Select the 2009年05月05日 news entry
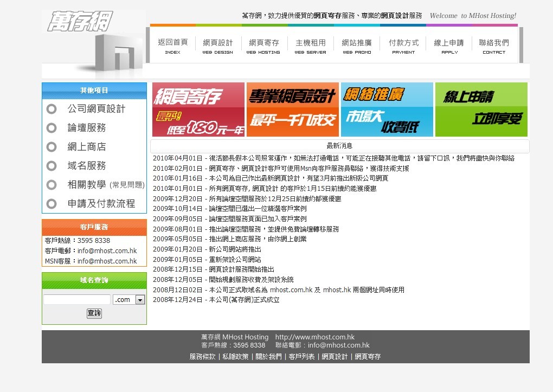The height and width of the screenshot is (392, 553). pyautogui.click(x=229, y=239)
